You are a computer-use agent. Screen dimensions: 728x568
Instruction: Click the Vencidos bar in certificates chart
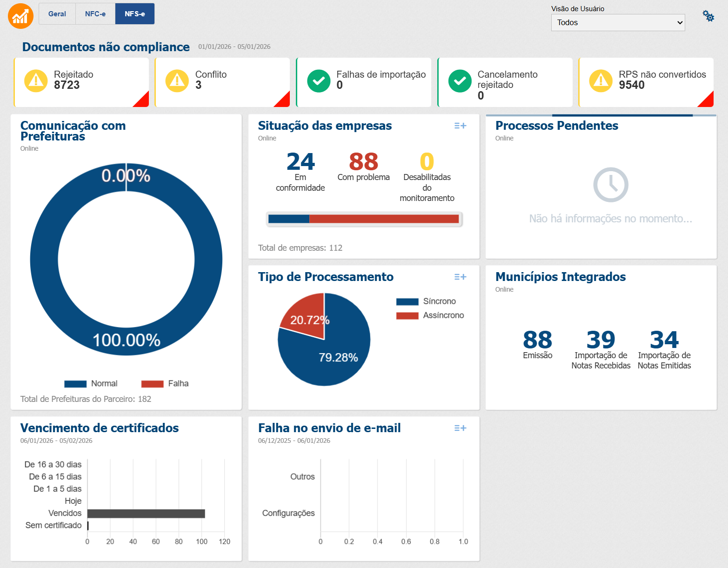146,514
